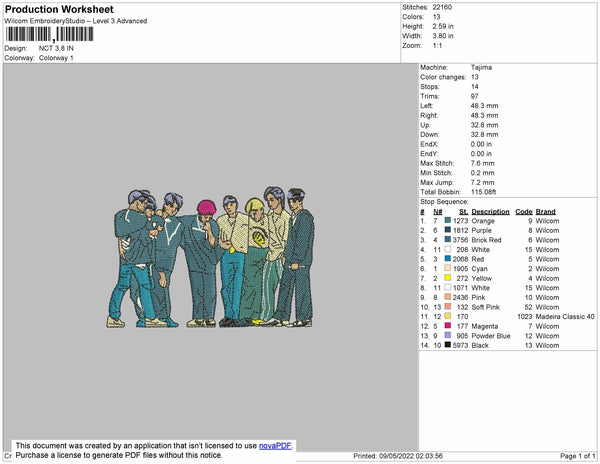Click the stitch count '5973' in Black row
This screenshot has height=464, width=600.
coord(460,345)
